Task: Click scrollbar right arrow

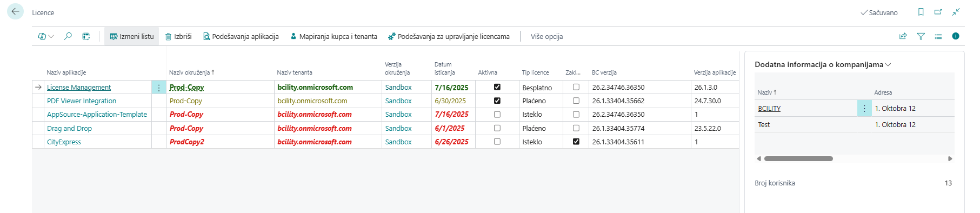Action: point(950,158)
